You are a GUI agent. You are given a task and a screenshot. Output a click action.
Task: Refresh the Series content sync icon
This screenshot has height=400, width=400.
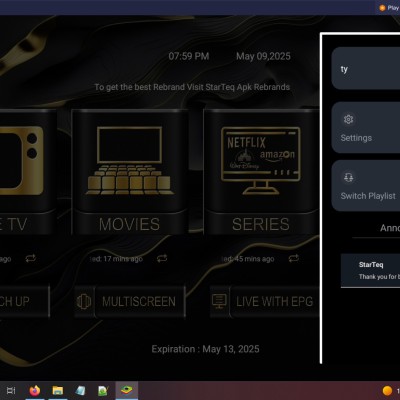click(294, 258)
